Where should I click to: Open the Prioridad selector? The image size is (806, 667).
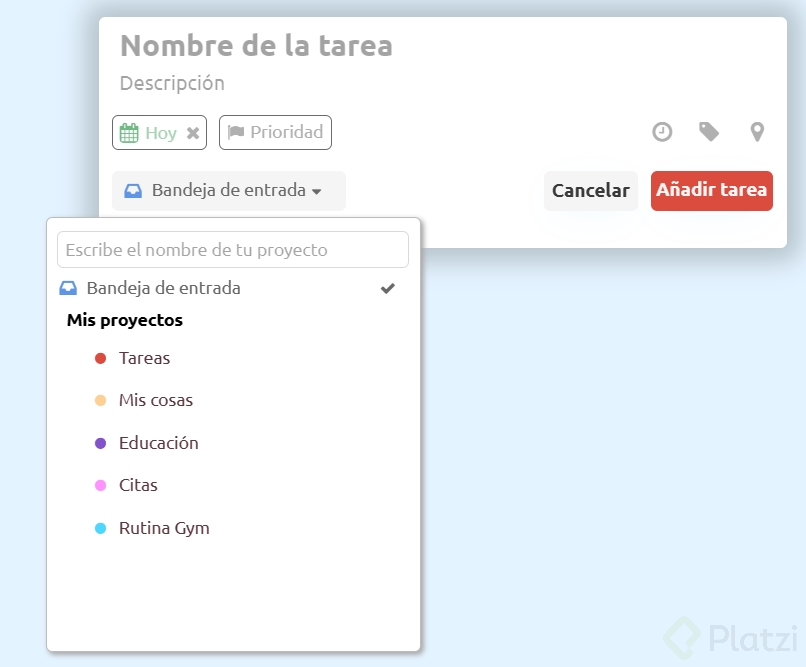[275, 132]
